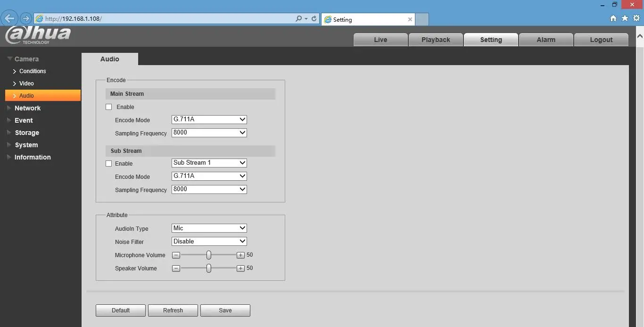
Task: Switch to the Live tab
Action: [x=380, y=40]
